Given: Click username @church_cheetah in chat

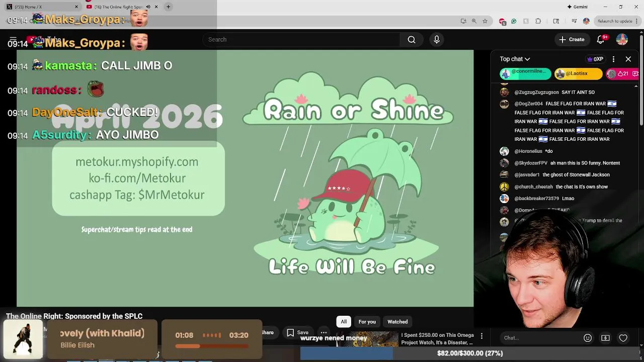Looking at the screenshot, I should click(533, 187).
